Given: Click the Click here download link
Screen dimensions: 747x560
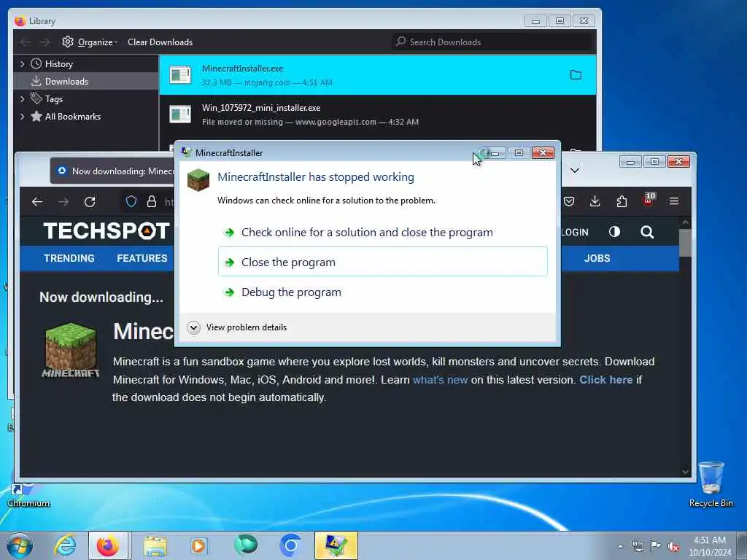Looking at the screenshot, I should 606,380.
